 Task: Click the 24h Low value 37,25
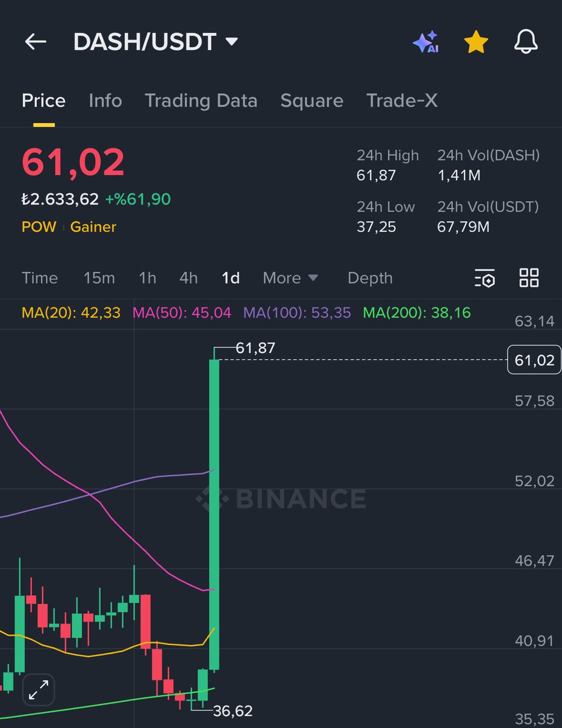[376, 227]
